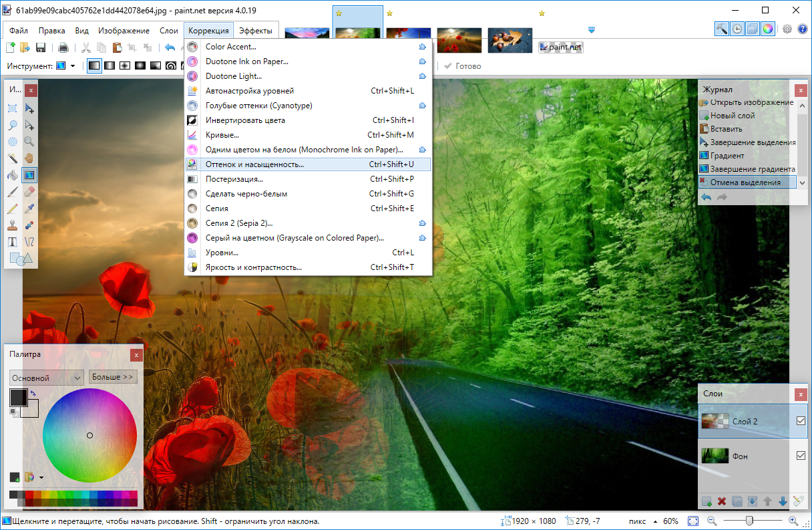Click the Save floppy disk icon

pyautogui.click(x=41, y=47)
